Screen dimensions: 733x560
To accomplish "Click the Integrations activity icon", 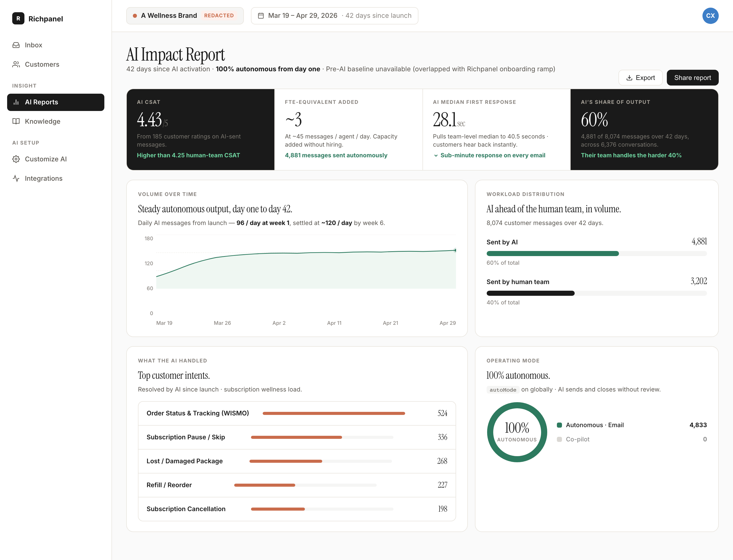I will (16, 178).
